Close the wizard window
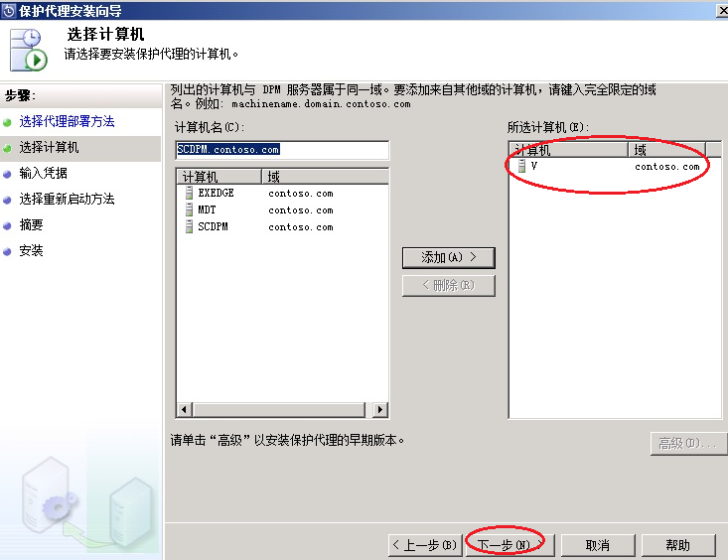The image size is (728, 560). (722, 10)
